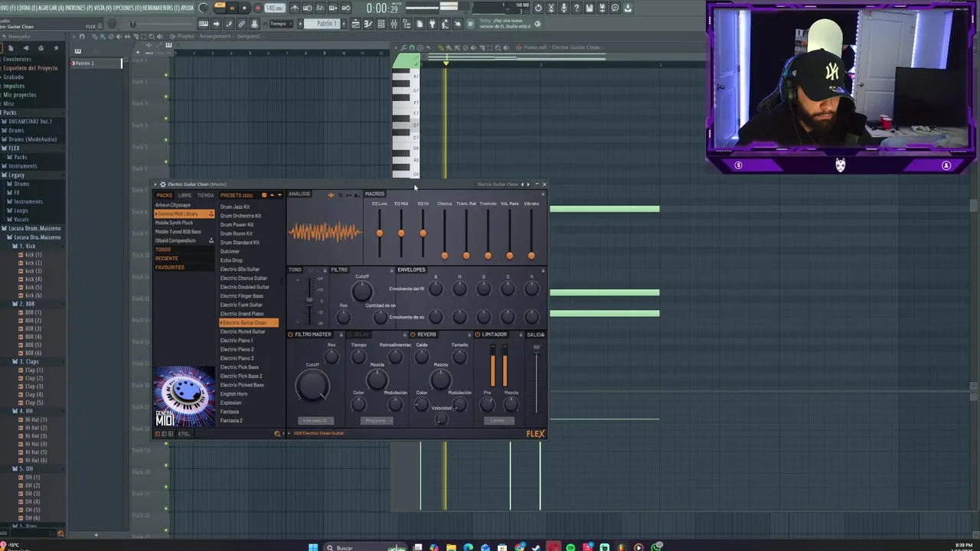The width and height of the screenshot is (980, 551).
Task: Open the Playlist view icon
Action: [355, 24]
